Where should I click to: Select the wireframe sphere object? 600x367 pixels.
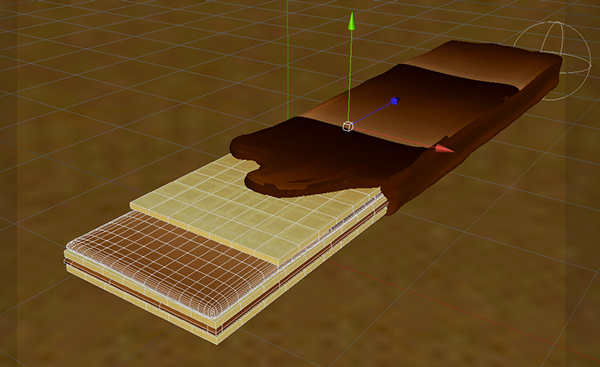pyautogui.click(x=552, y=61)
